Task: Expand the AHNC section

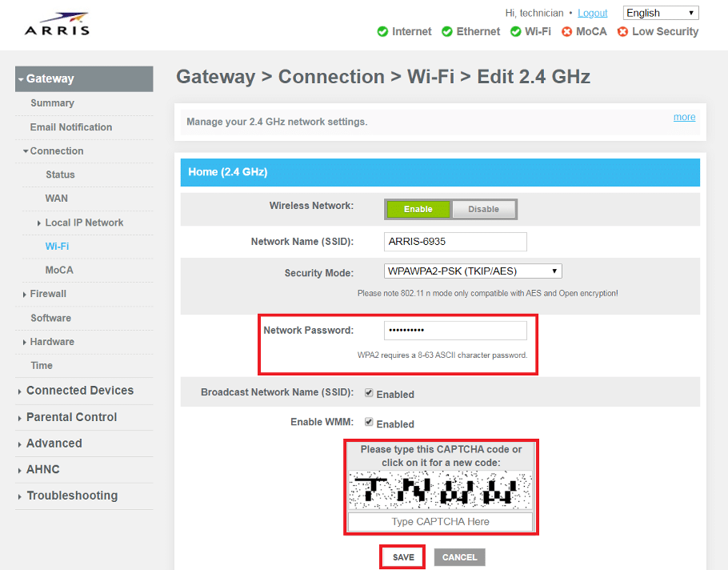Action: (x=38, y=469)
